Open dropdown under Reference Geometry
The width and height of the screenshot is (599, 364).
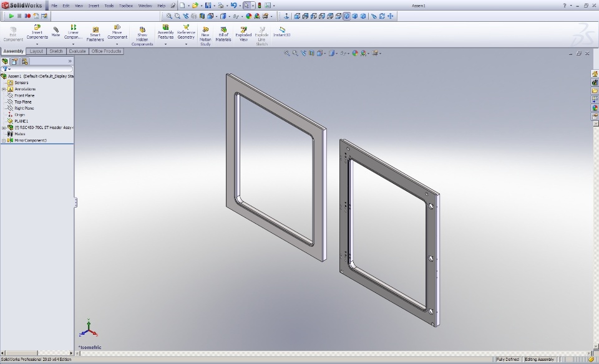coord(186,44)
